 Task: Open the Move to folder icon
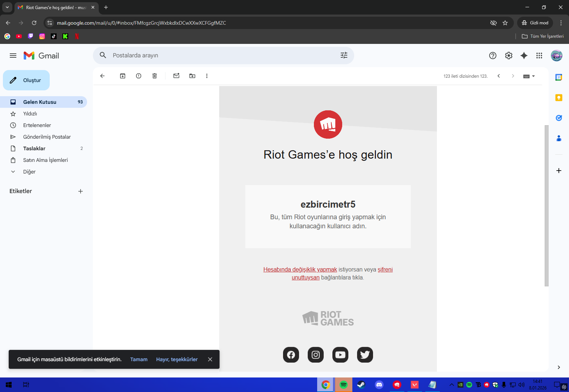click(192, 76)
